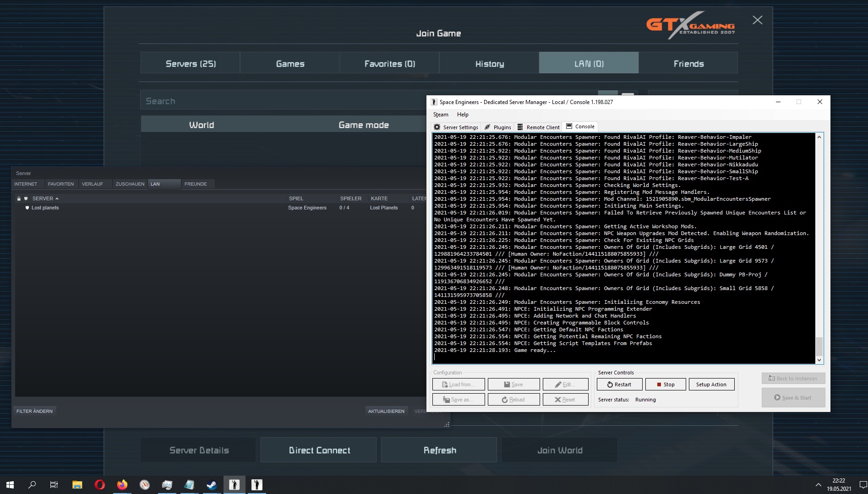The width and height of the screenshot is (868, 494).
Task: Open Opera browser in the taskbar
Action: (99, 484)
